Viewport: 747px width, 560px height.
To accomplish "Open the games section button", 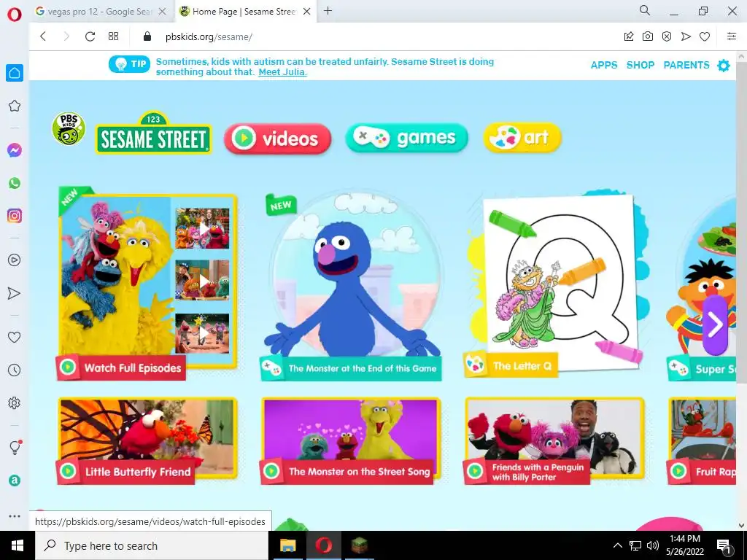I will pos(407,138).
